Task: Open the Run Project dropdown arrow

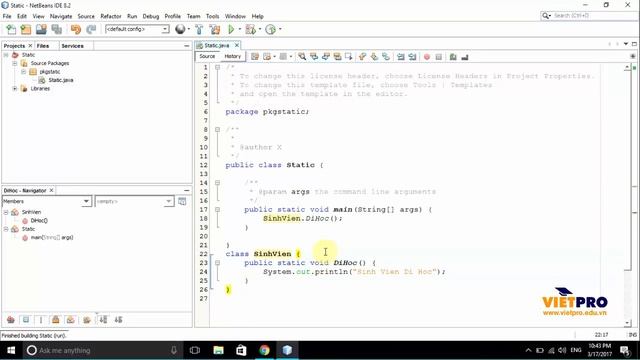Action: (240, 29)
